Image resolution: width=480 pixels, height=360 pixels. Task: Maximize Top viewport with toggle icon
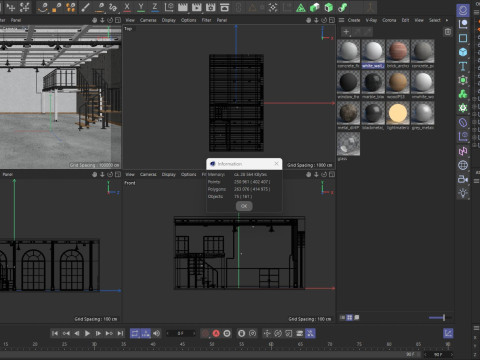(x=332, y=20)
